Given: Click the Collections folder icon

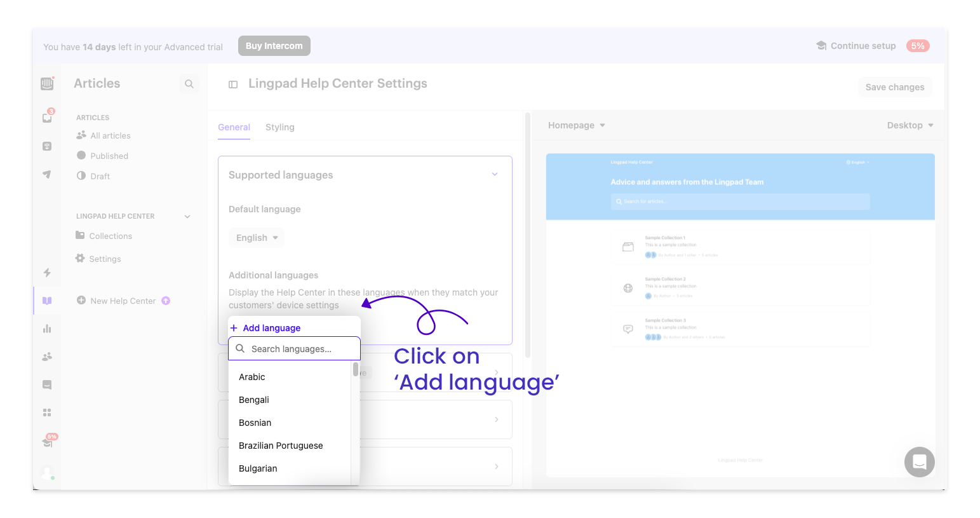Looking at the screenshot, I should pyautogui.click(x=80, y=235).
